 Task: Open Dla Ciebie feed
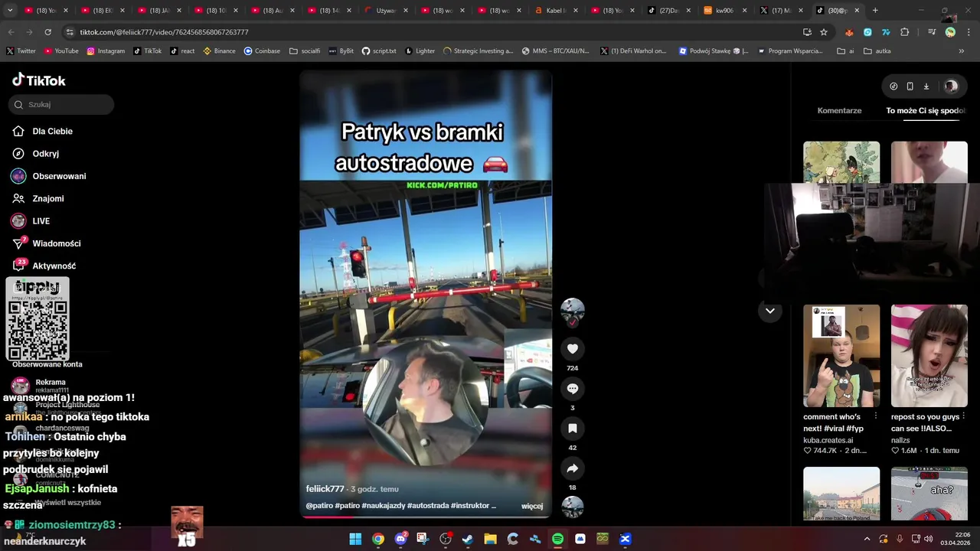click(52, 131)
